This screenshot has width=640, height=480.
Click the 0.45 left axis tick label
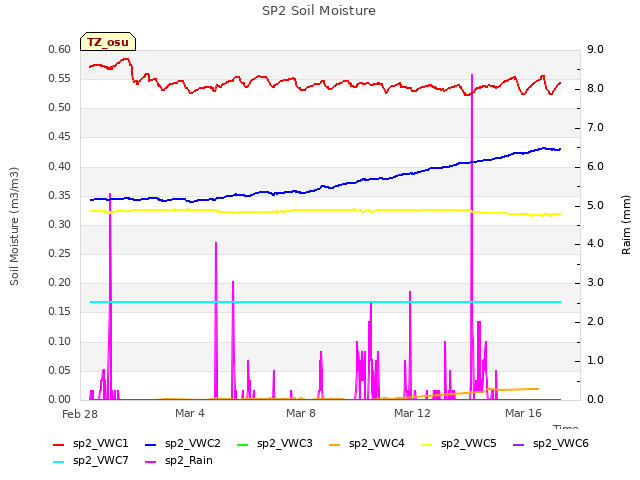pos(60,137)
